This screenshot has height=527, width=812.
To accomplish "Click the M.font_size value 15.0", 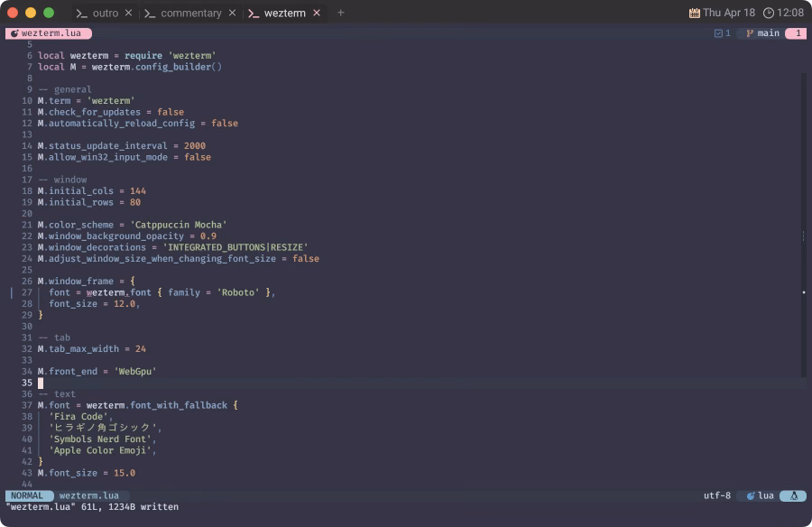I will pyautogui.click(x=125, y=473).
